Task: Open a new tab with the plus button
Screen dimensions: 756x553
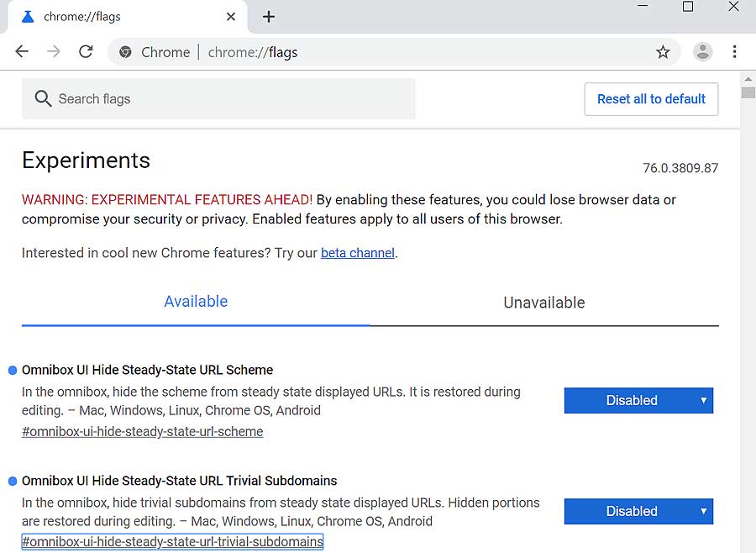Action: [269, 17]
